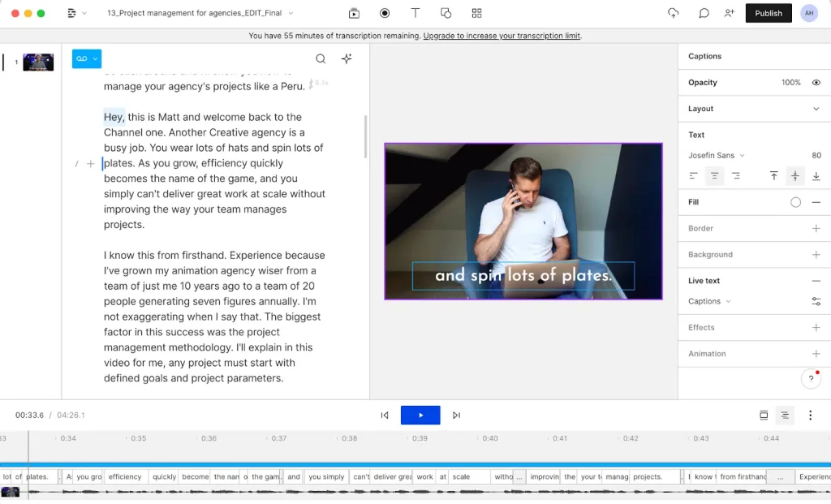
Task: Click the Record icon in top toolbar
Action: (x=385, y=13)
